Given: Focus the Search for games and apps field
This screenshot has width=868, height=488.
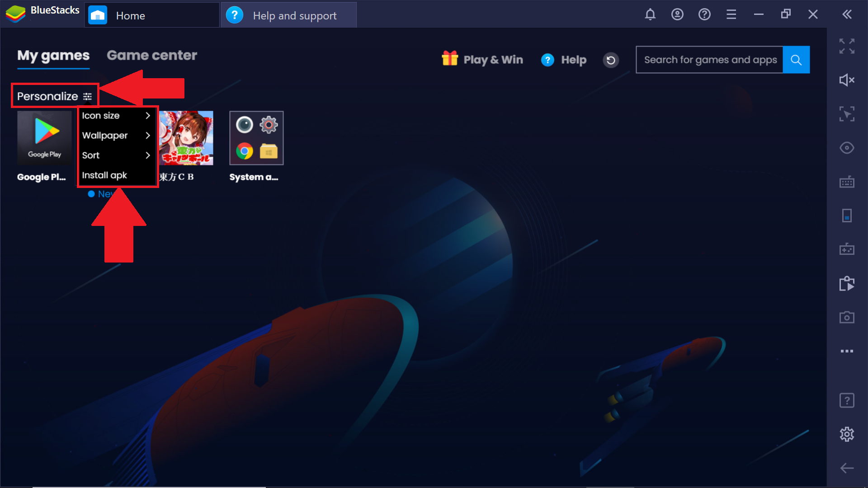Looking at the screenshot, I should 710,60.
